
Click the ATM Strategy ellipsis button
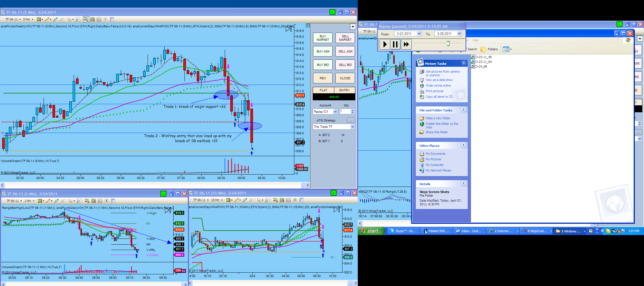[351, 120]
